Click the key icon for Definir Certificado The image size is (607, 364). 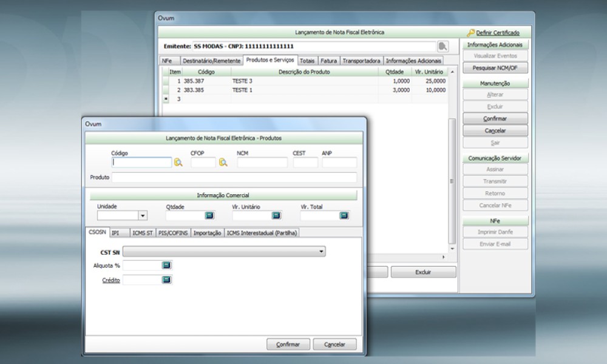tap(470, 33)
